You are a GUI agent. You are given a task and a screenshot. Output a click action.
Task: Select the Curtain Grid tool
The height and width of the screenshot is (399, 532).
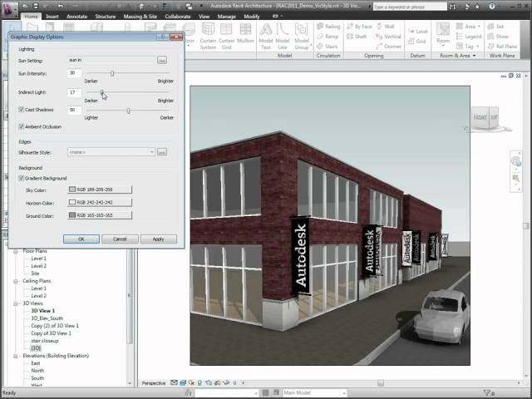click(x=227, y=37)
